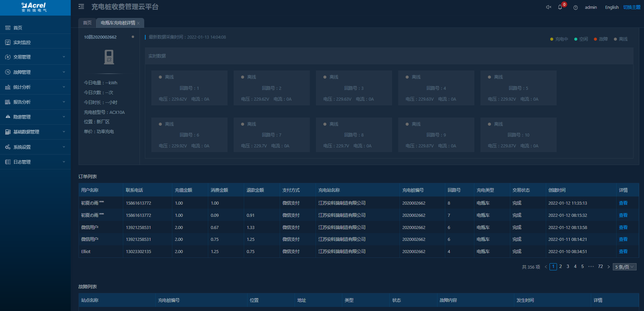Click the charging pile device icon

click(x=109, y=57)
